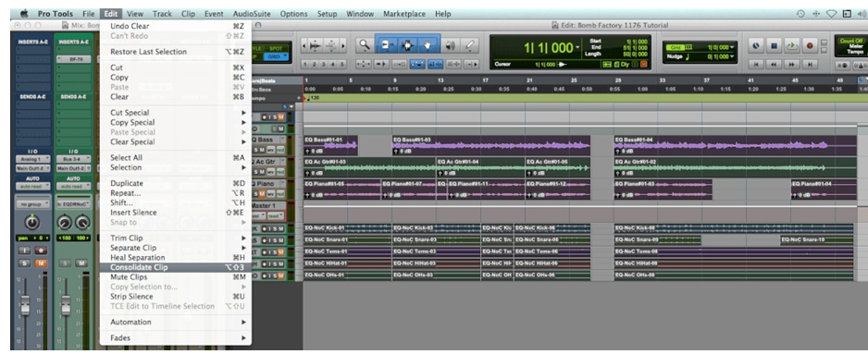Toggle Spot edit mode

(275, 49)
